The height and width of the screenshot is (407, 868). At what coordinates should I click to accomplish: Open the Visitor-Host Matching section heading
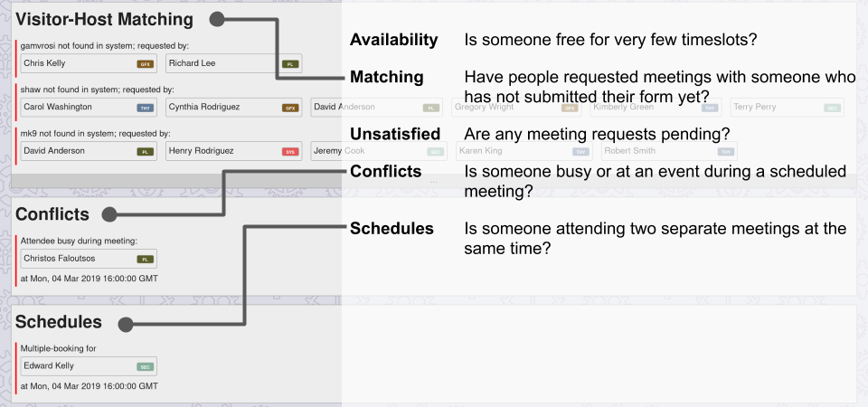click(x=104, y=19)
